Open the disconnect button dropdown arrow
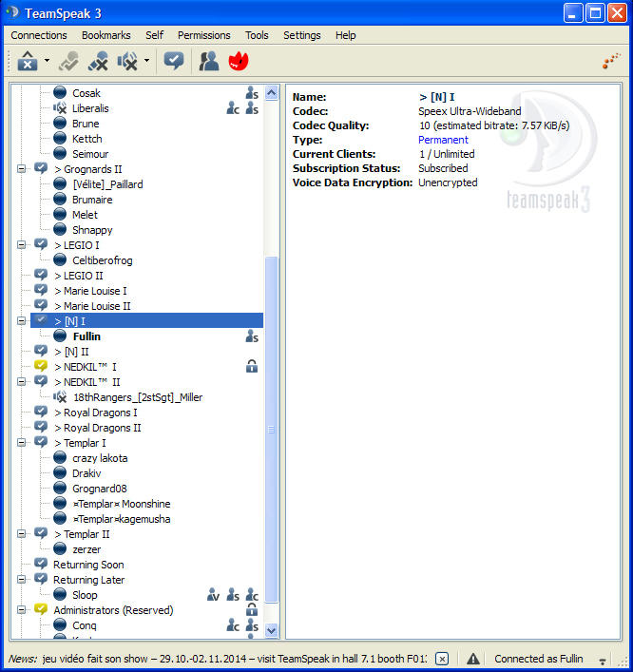This screenshot has width=633, height=672. [47, 61]
